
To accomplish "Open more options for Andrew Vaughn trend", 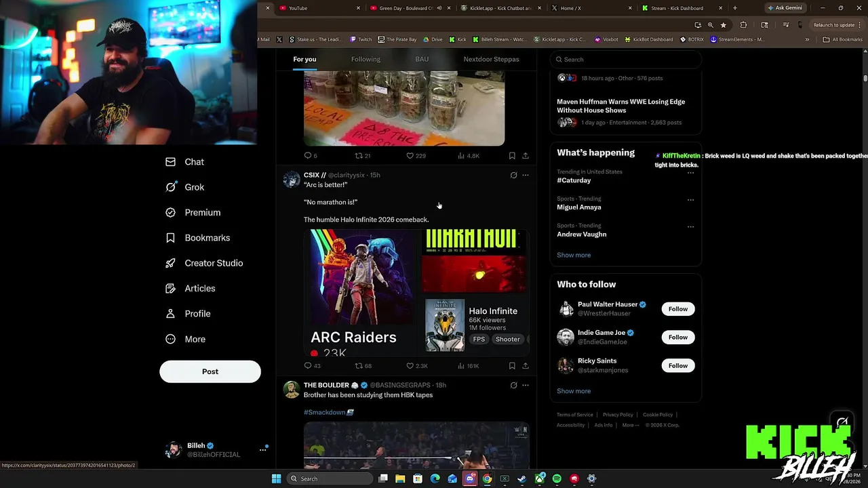I will [x=690, y=226].
